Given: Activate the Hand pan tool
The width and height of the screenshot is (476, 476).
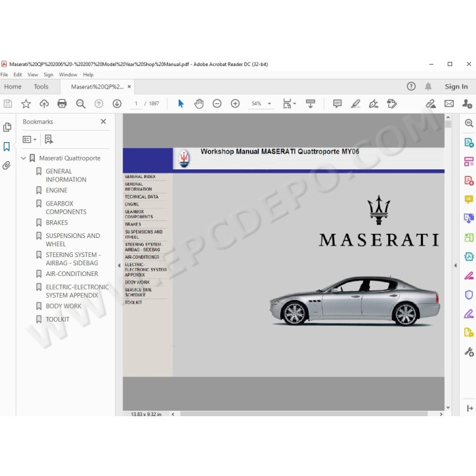Looking at the screenshot, I should (199, 104).
